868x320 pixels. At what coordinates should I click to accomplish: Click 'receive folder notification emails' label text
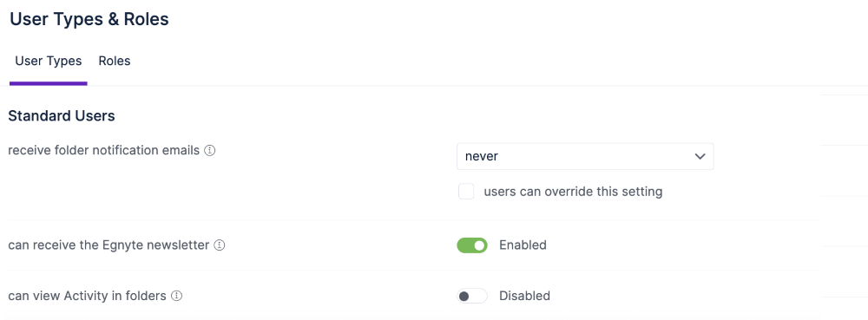click(104, 150)
